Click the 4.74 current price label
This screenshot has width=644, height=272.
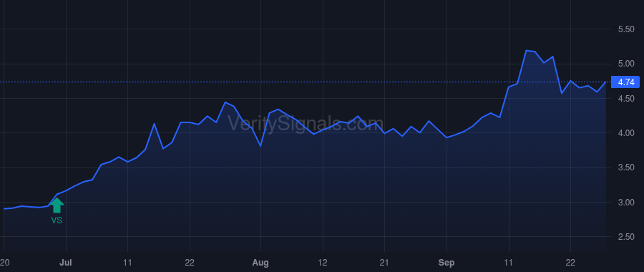625,82
